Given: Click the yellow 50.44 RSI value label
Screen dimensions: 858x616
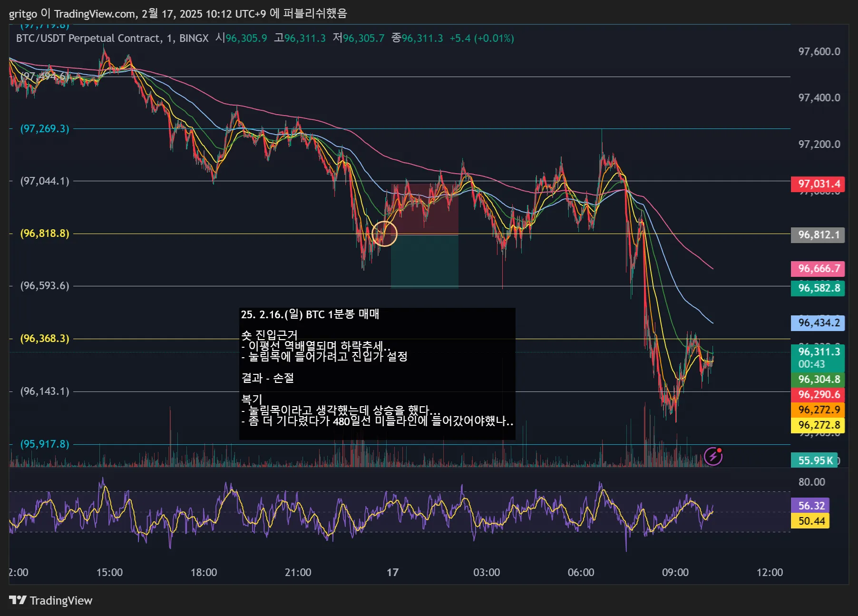Looking at the screenshot, I should [810, 521].
